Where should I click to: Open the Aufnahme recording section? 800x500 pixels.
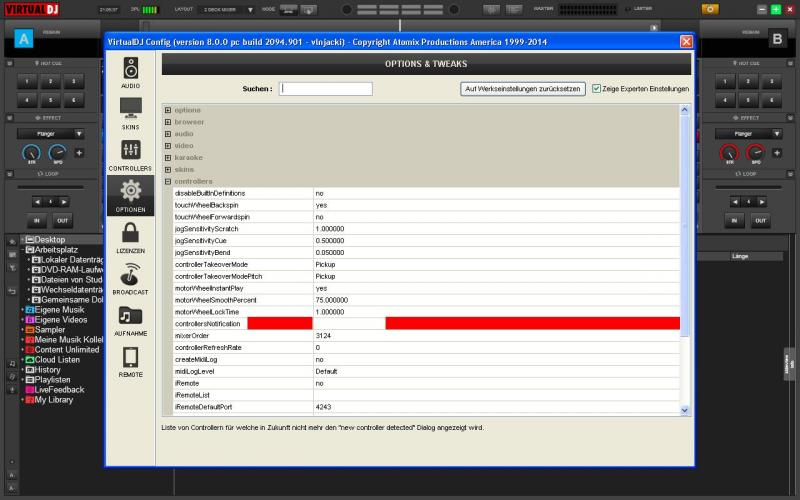(x=131, y=320)
